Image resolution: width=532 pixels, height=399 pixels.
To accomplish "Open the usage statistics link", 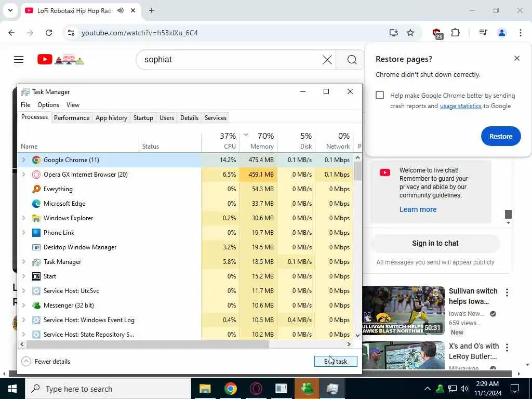I will pyautogui.click(x=460, y=106).
